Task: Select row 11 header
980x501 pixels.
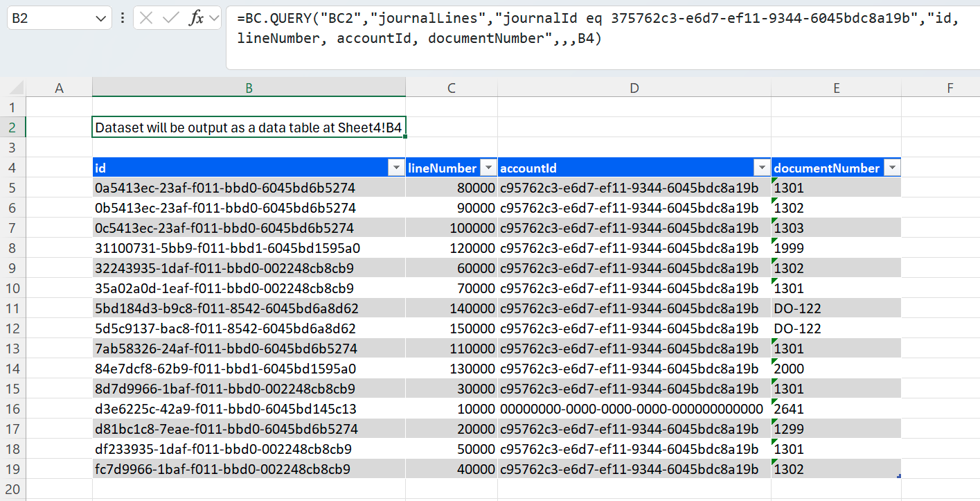Action: [x=12, y=308]
